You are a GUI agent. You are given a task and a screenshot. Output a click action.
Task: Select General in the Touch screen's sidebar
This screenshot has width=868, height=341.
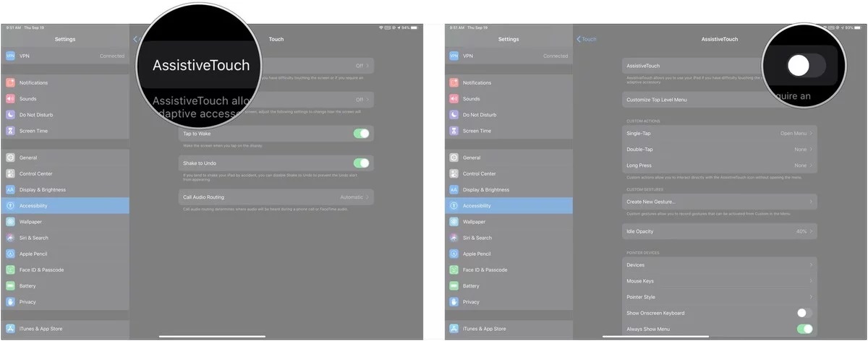[29, 157]
